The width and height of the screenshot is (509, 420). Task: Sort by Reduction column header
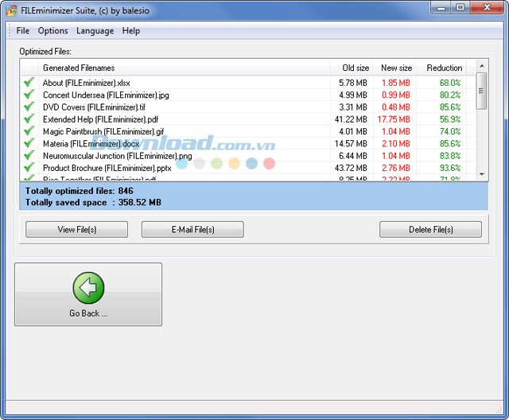click(x=441, y=68)
